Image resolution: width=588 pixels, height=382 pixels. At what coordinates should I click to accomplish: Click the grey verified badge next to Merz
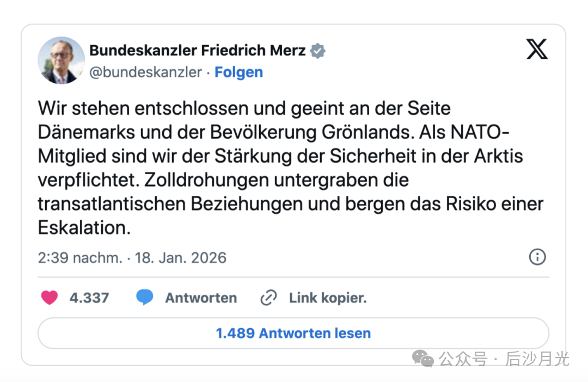click(318, 51)
